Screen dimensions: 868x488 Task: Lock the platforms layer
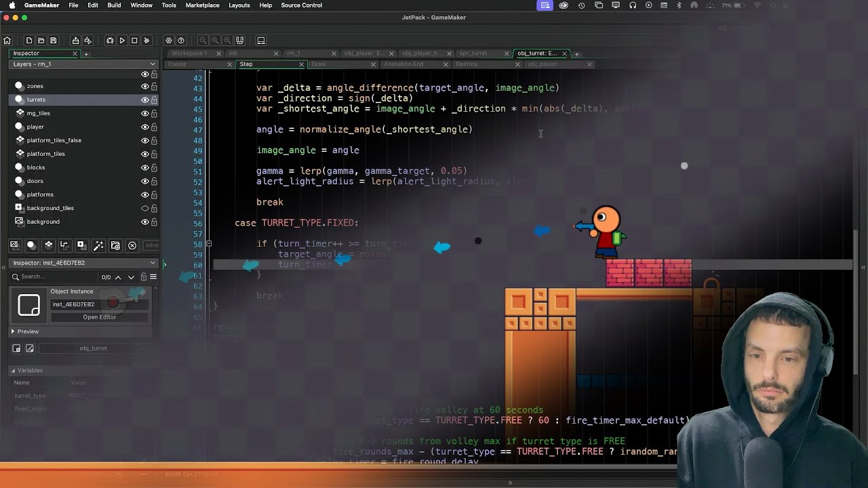pyautogui.click(x=154, y=195)
